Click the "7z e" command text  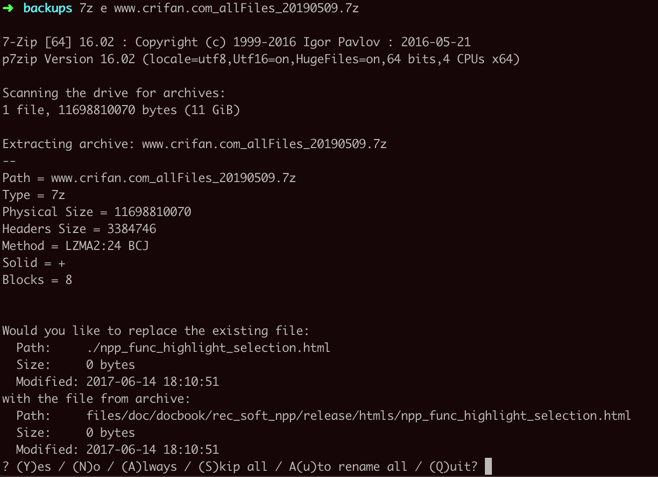(93, 8)
